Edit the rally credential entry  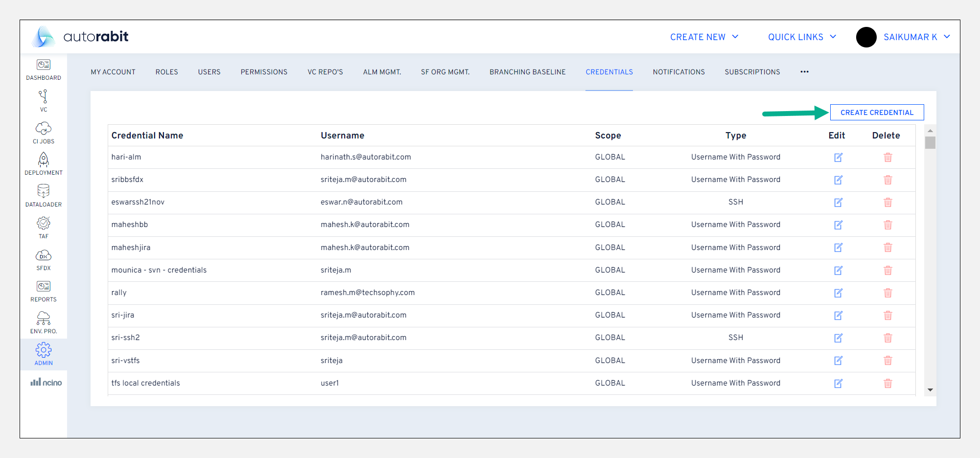coord(838,293)
